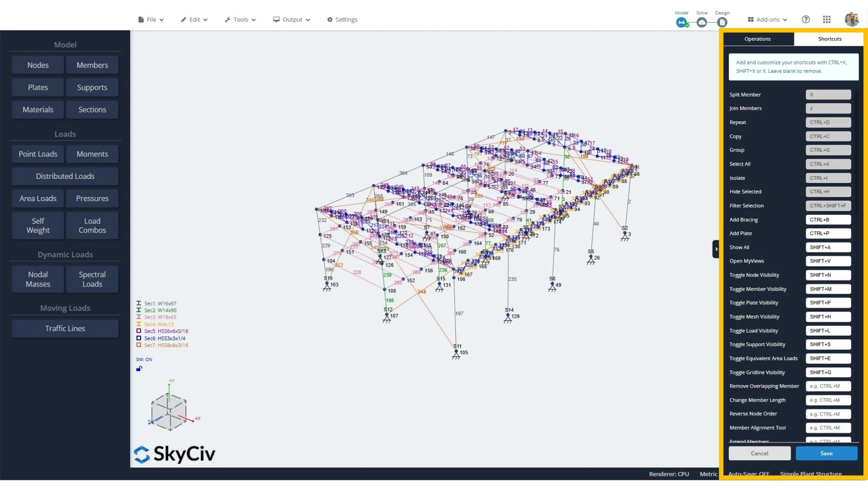Collapse the right panel arrow handle
The width and height of the screenshot is (868, 488).
tap(716, 249)
